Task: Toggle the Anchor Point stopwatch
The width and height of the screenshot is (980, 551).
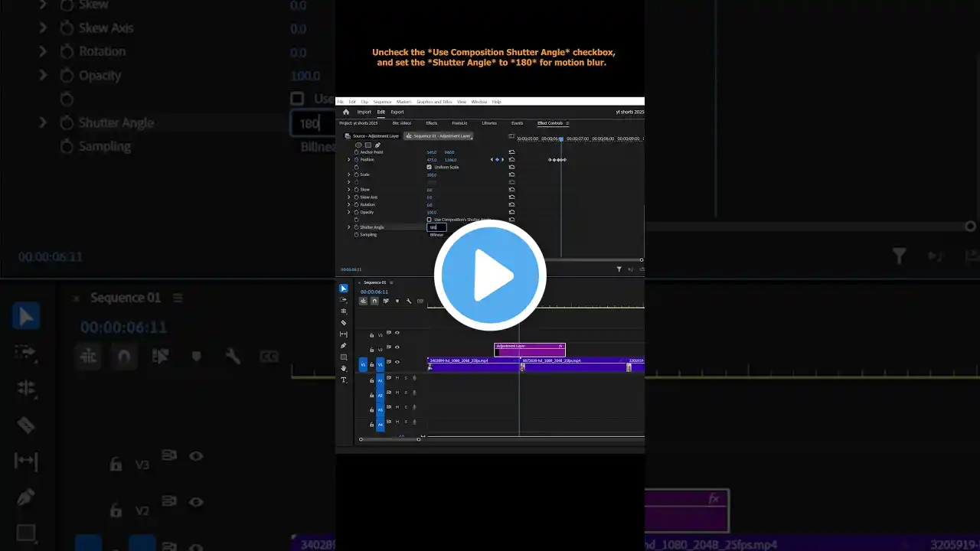Action: pos(356,152)
